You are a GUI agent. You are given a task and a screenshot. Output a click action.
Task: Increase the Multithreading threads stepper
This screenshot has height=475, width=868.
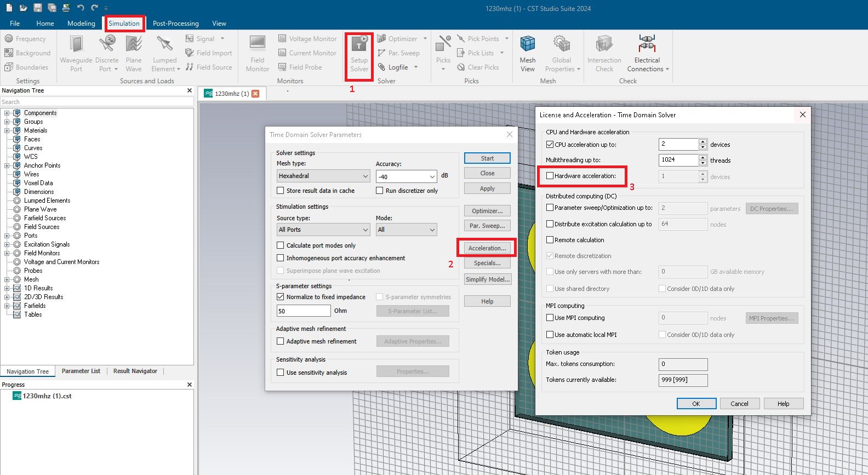703,157
